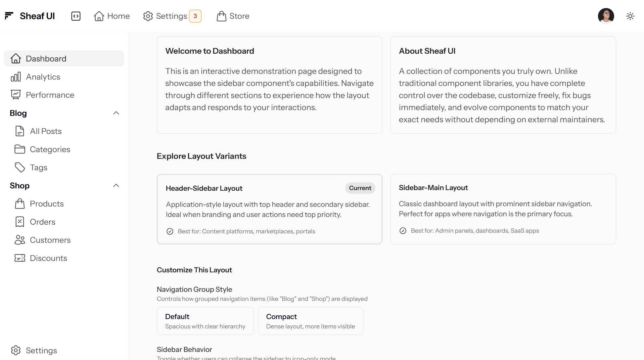Click the Home header menu item

pyautogui.click(x=112, y=16)
